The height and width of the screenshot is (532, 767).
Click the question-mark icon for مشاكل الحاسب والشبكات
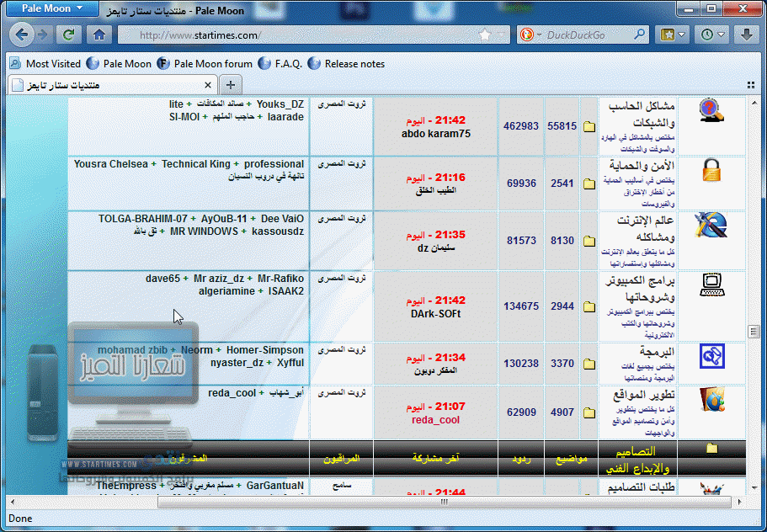[x=711, y=110]
